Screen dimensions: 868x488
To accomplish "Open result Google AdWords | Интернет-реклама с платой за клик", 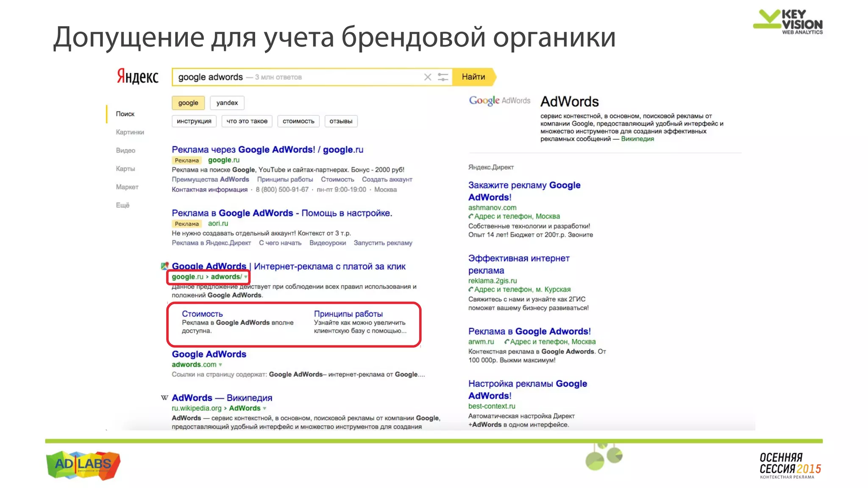I will [289, 266].
